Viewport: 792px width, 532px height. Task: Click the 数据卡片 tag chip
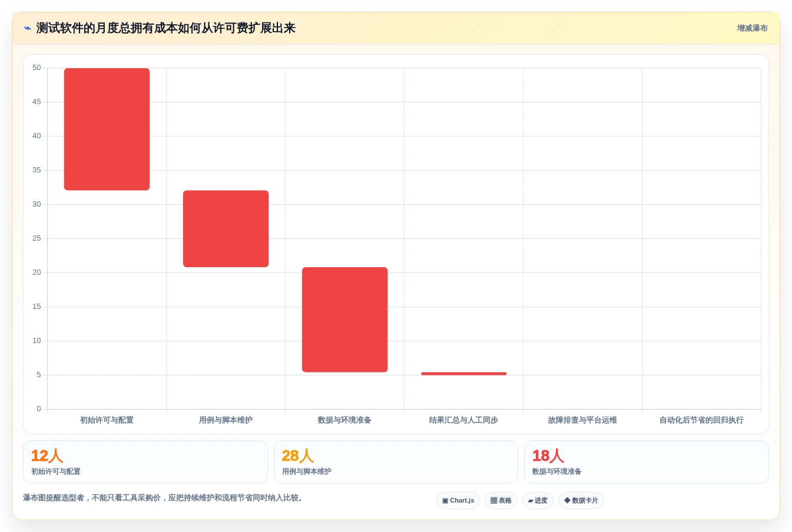pos(581,500)
